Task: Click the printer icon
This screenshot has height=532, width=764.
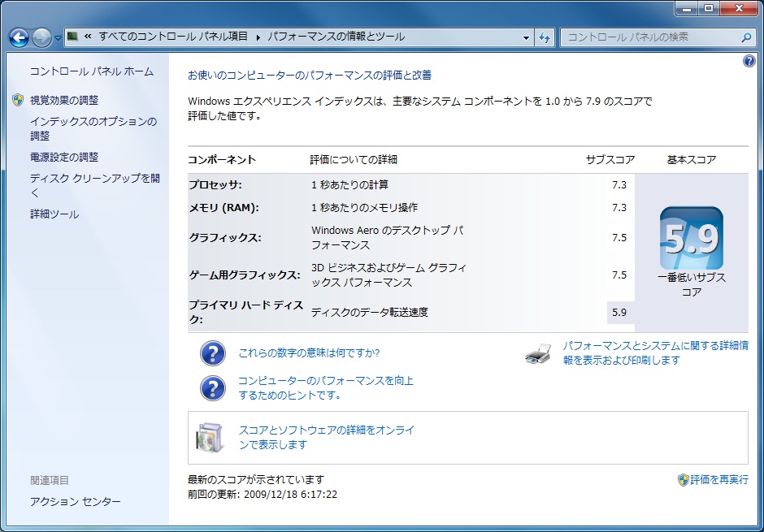Action: point(538,354)
